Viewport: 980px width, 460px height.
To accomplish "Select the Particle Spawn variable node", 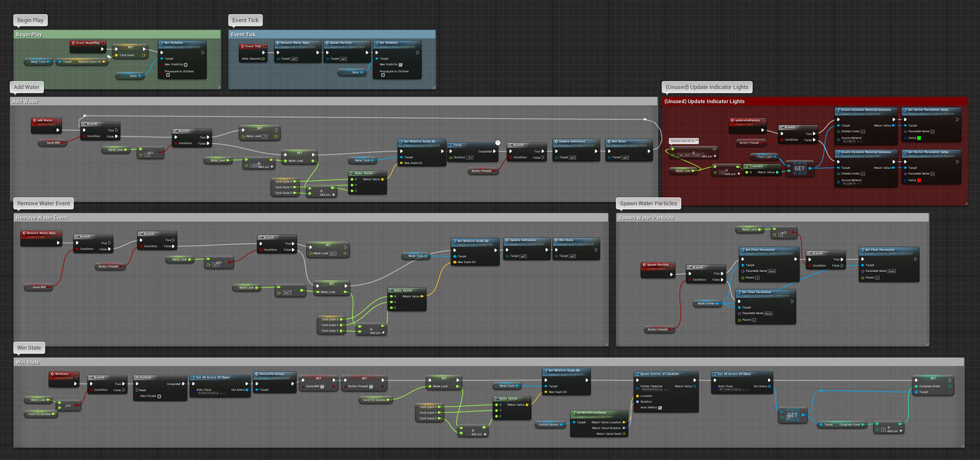I will (x=550, y=424).
